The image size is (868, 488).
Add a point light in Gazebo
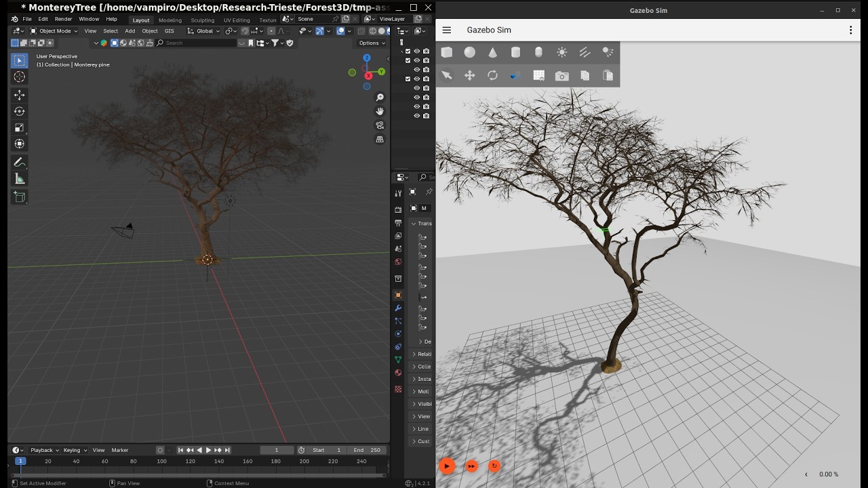point(561,53)
